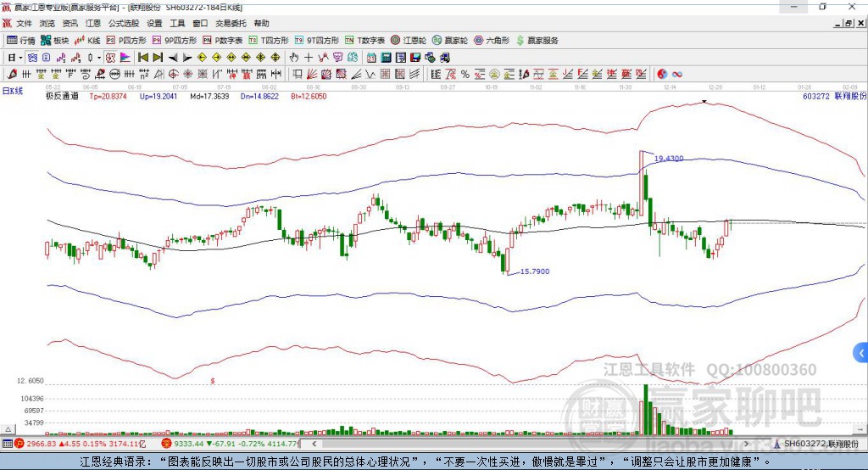Click the Tp=20.8374 indicator value
Screen dimensions: 868x470
(x=108, y=96)
